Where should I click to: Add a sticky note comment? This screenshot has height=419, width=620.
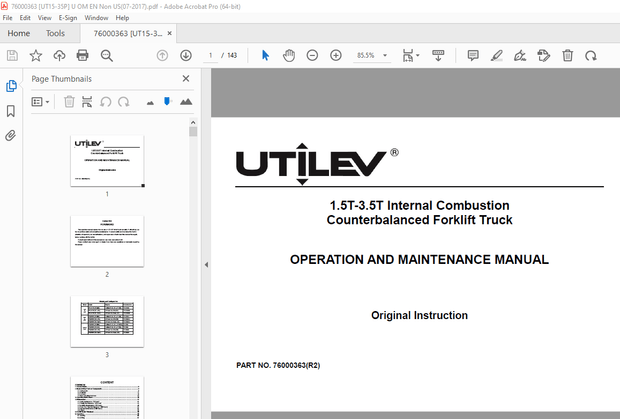[x=473, y=56]
